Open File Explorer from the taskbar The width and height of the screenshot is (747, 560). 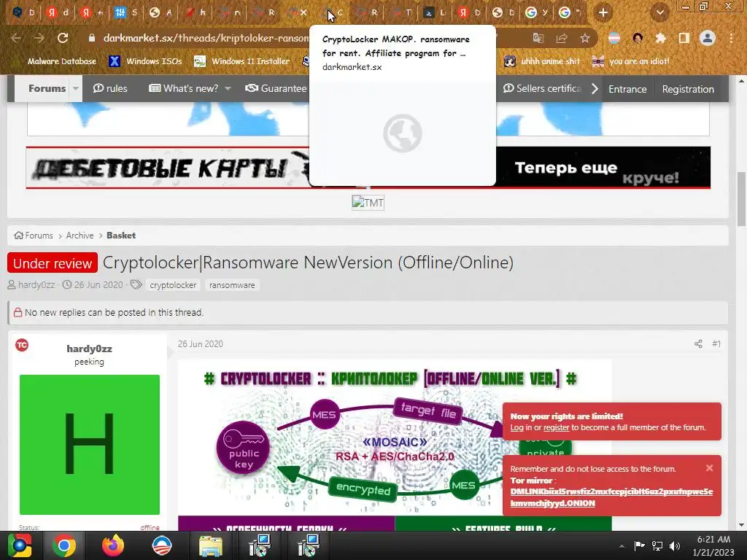click(x=211, y=545)
